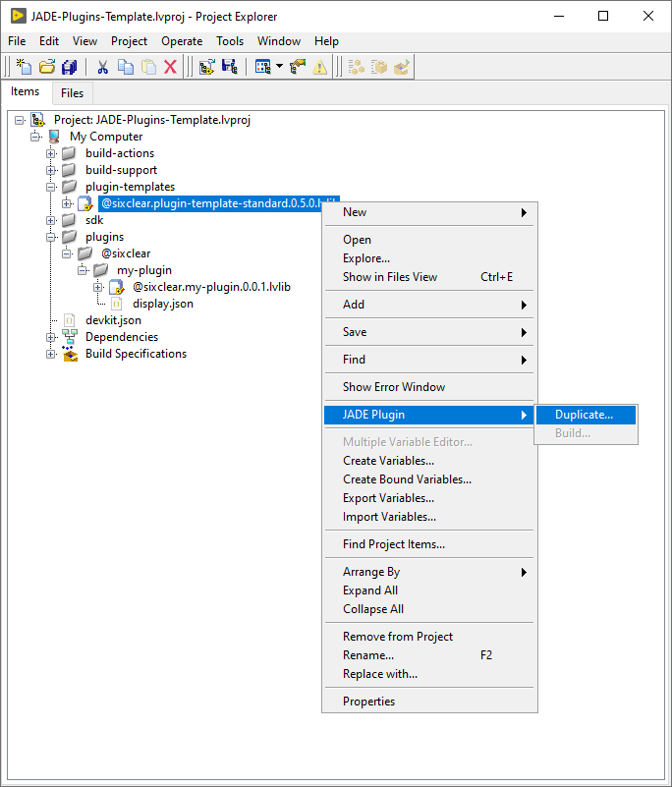Viewport: 672px width, 787px height.
Task: Select Properties in the context menu
Action: click(429, 702)
